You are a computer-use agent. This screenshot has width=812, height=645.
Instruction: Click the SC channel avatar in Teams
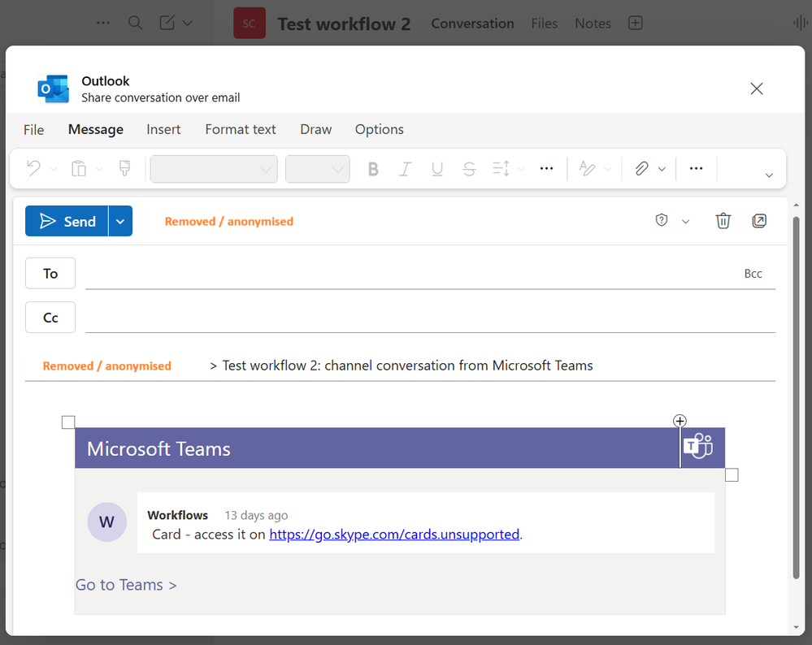pos(249,23)
